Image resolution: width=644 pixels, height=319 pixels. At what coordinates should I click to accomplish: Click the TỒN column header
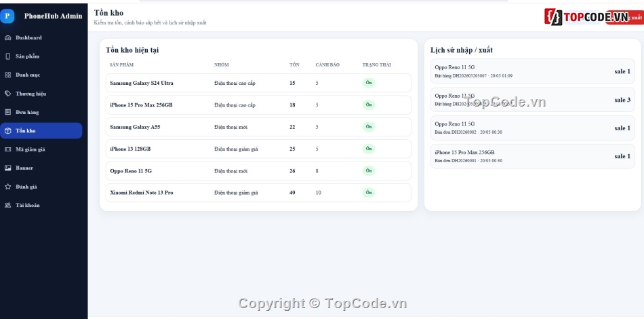tap(294, 65)
